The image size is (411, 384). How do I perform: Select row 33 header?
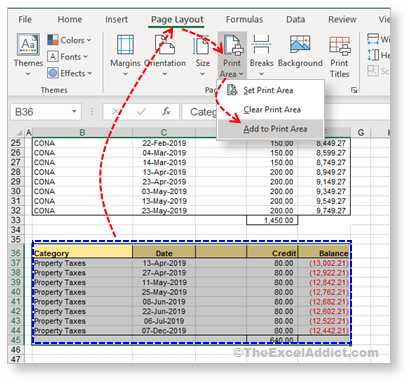pos(16,220)
